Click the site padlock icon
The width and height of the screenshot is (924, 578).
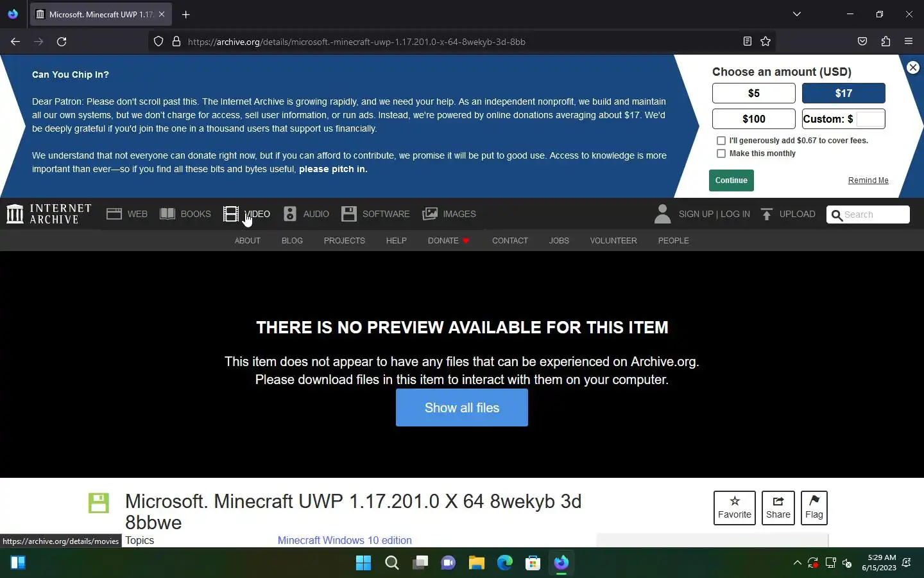tap(176, 42)
